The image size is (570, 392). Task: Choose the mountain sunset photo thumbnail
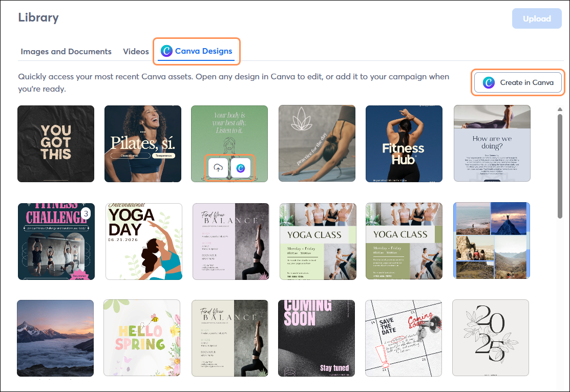(55, 338)
